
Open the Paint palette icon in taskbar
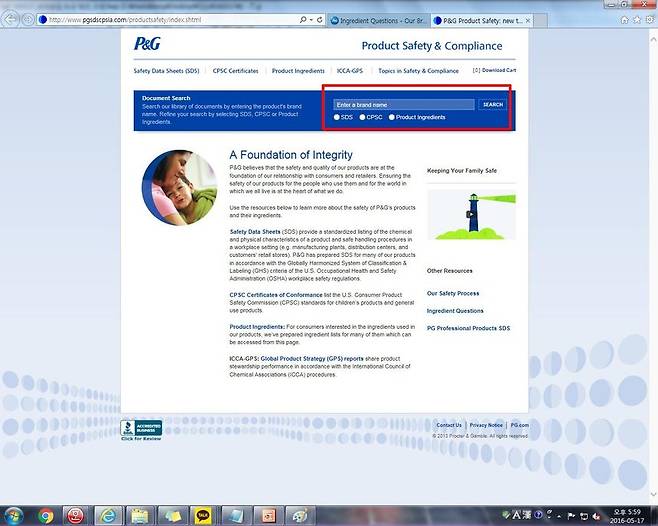pyautogui.click(x=299, y=516)
